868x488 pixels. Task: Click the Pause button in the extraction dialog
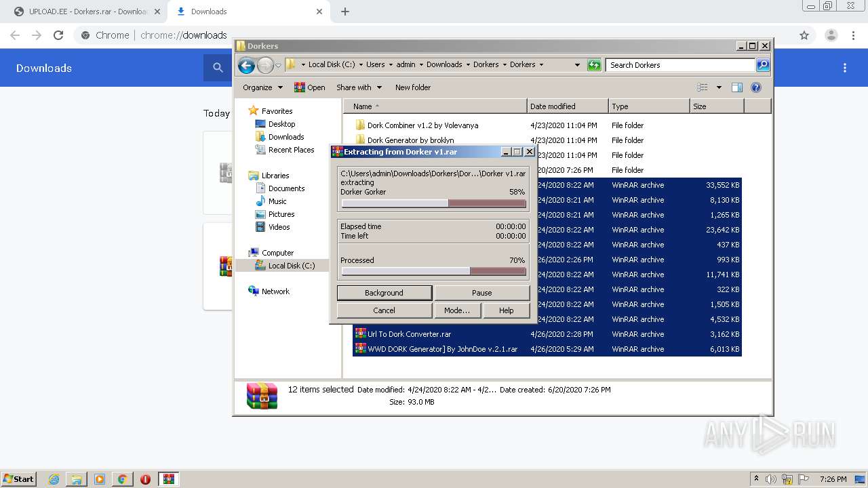pos(481,293)
